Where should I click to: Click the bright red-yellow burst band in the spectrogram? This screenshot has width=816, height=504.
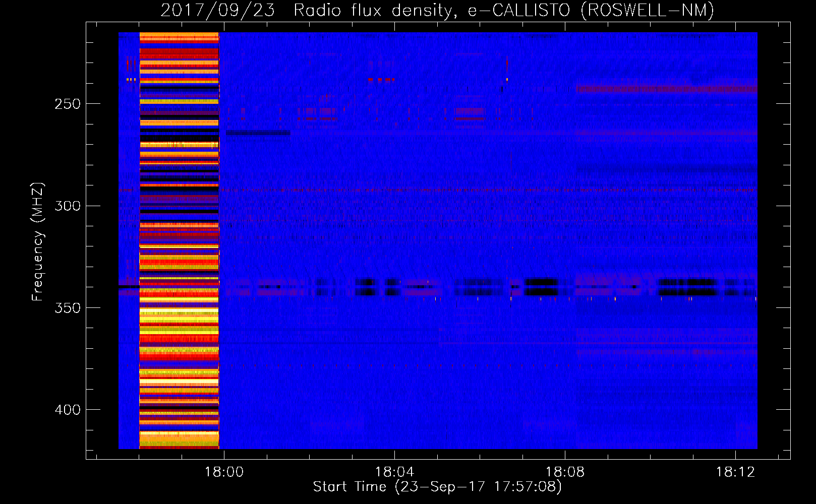179,240
